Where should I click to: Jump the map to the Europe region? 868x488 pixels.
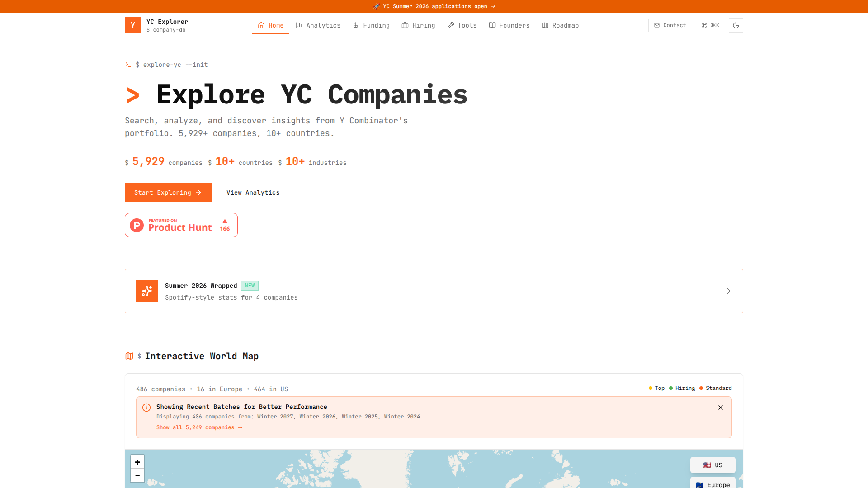(x=713, y=483)
